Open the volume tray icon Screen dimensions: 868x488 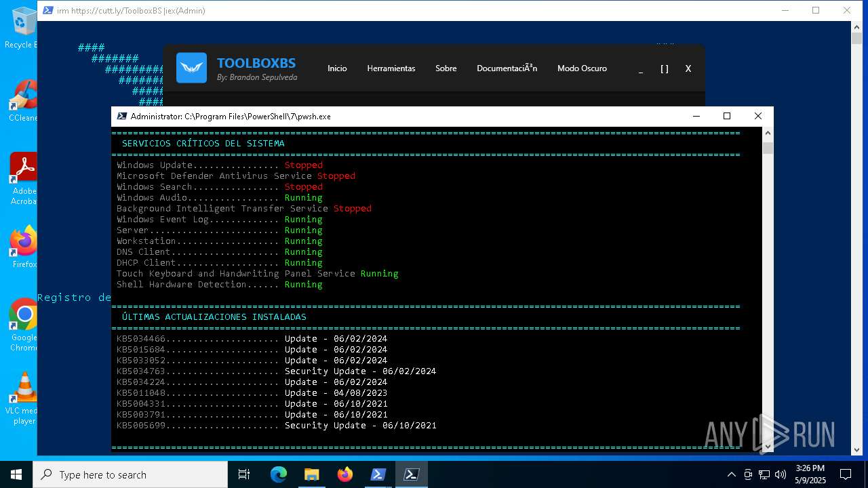(x=781, y=474)
